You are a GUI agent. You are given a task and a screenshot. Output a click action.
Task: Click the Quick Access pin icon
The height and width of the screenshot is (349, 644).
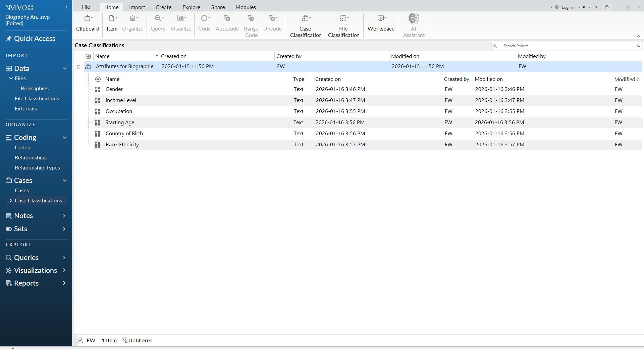pos(9,39)
